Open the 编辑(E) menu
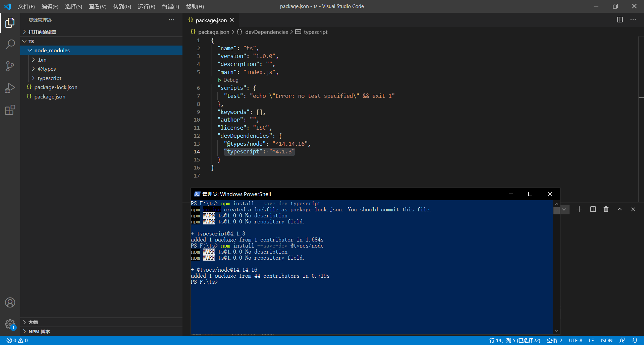The height and width of the screenshot is (345, 644). pos(50,6)
